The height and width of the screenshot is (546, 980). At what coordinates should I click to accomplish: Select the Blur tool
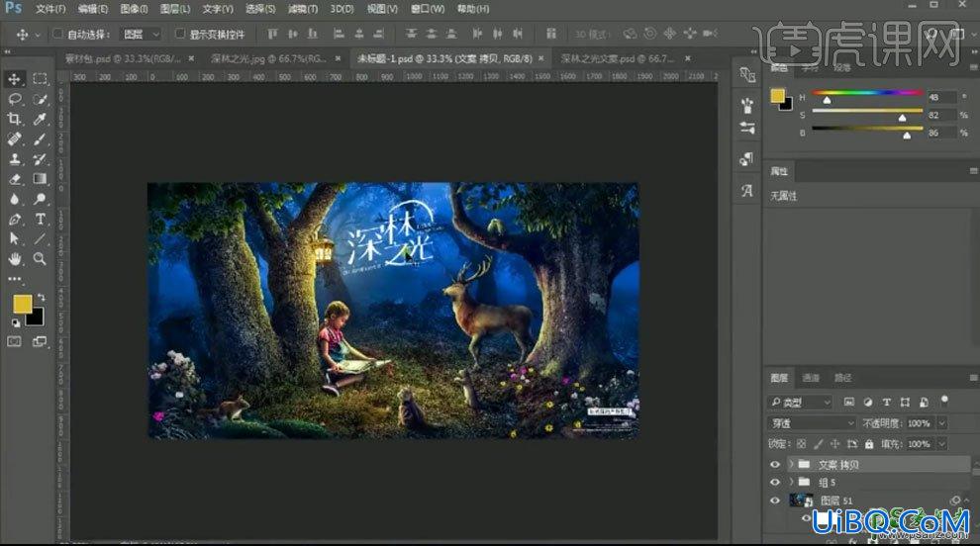coord(15,199)
